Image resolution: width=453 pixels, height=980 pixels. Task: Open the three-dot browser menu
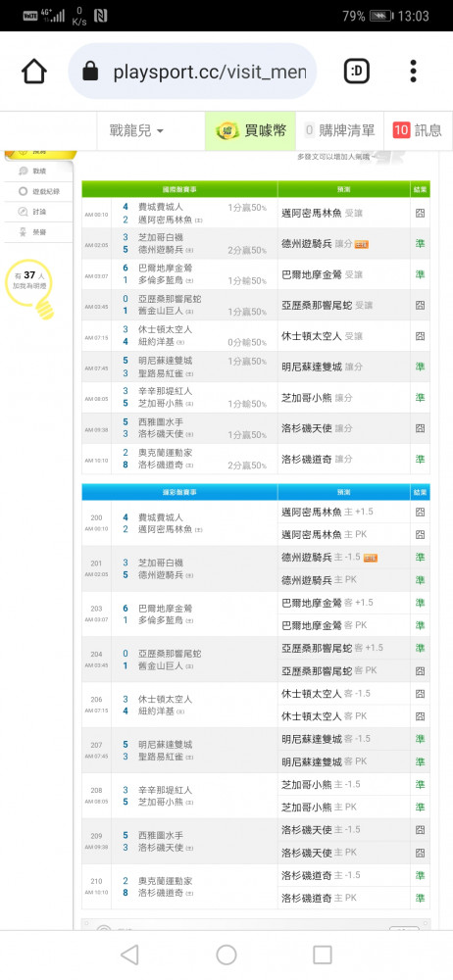[413, 72]
